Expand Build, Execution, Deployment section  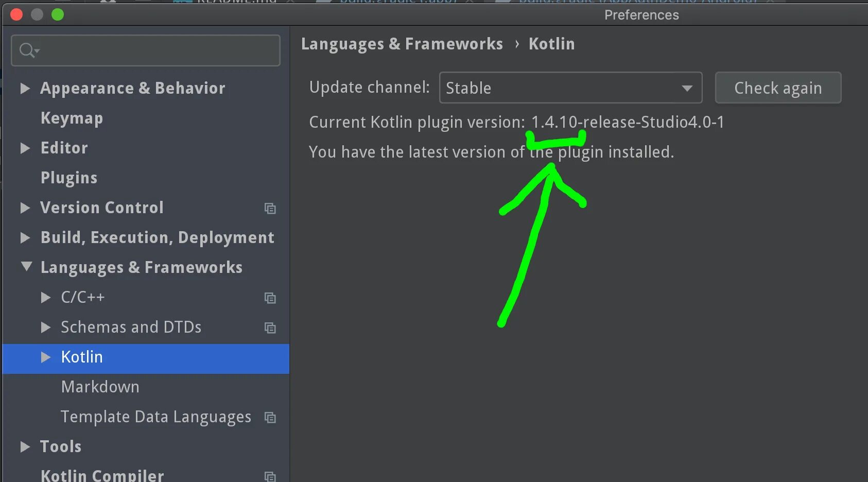[25, 237]
